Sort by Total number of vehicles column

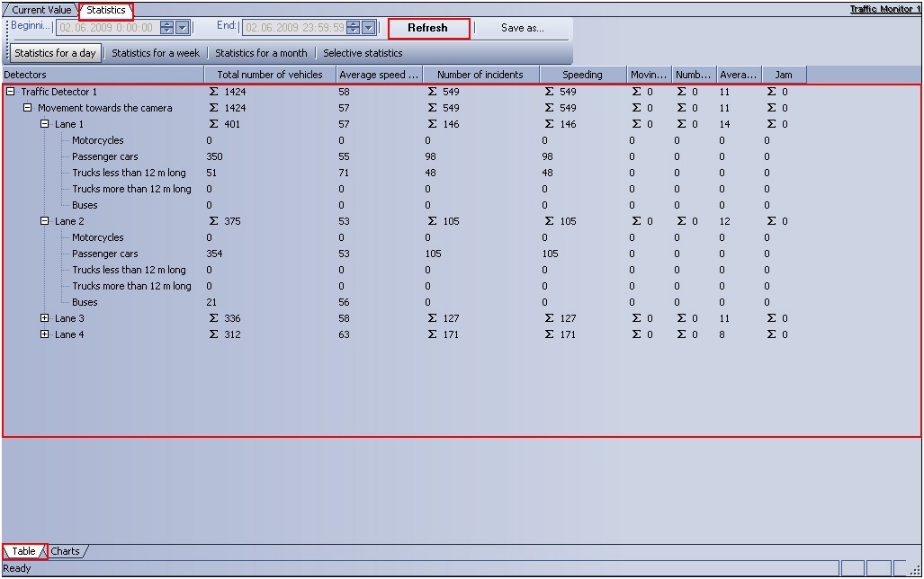[270, 75]
